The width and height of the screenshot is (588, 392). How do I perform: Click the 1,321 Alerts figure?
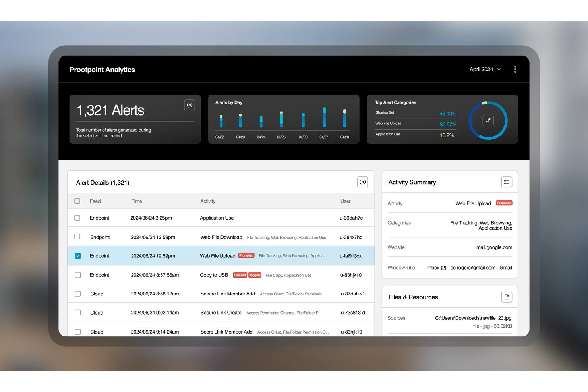[110, 110]
